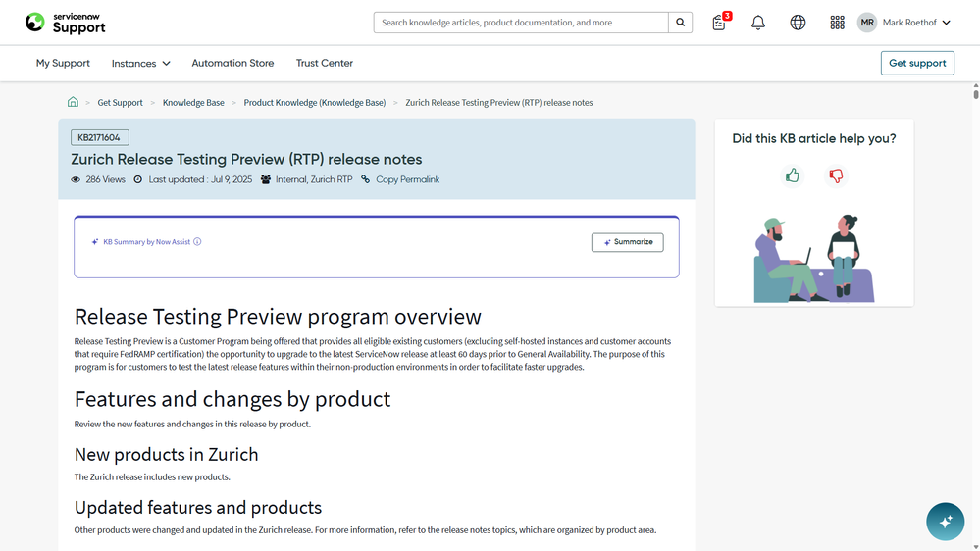This screenshot has width=980, height=551.
Task: Focus the knowledge search input field
Action: pos(521,23)
